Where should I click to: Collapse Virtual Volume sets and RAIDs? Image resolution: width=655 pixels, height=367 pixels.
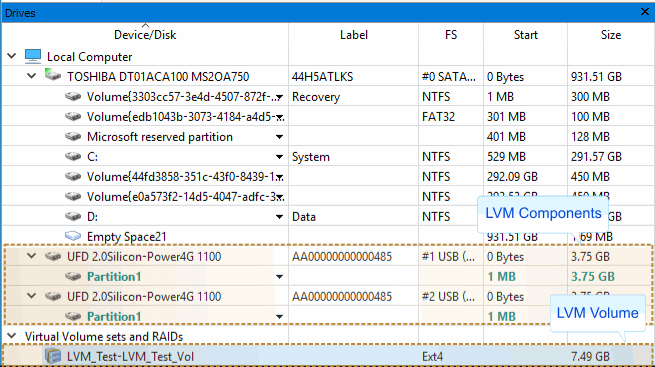(x=12, y=336)
